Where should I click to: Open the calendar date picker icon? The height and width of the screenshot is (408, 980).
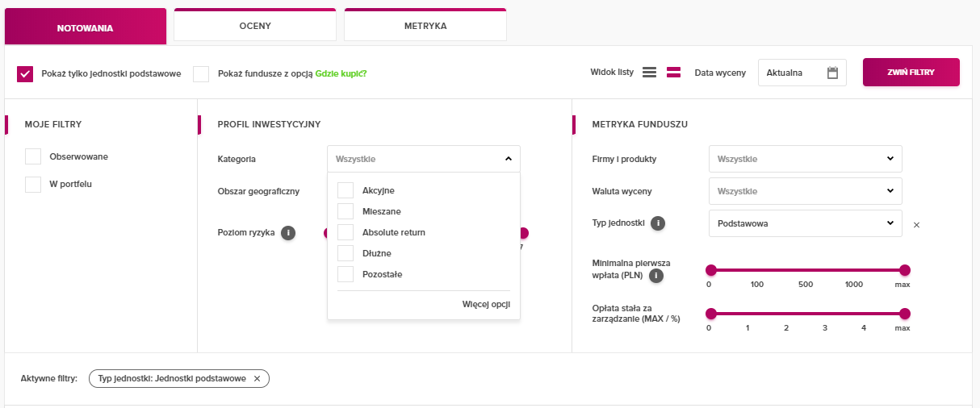pyautogui.click(x=833, y=73)
